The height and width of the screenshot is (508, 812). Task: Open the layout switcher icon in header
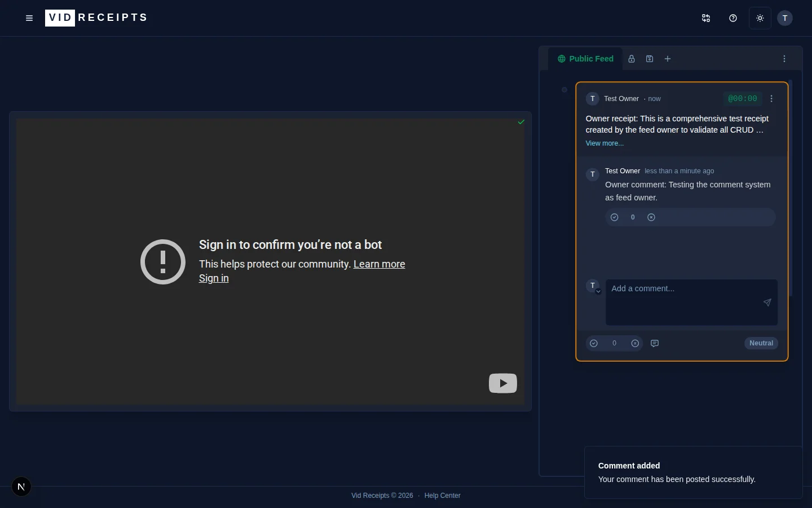click(x=706, y=18)
